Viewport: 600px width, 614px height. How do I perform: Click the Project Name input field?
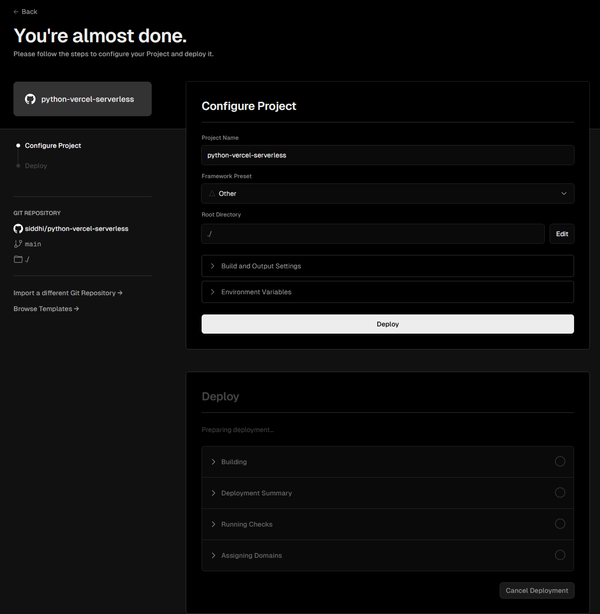[x=387, y=155]
